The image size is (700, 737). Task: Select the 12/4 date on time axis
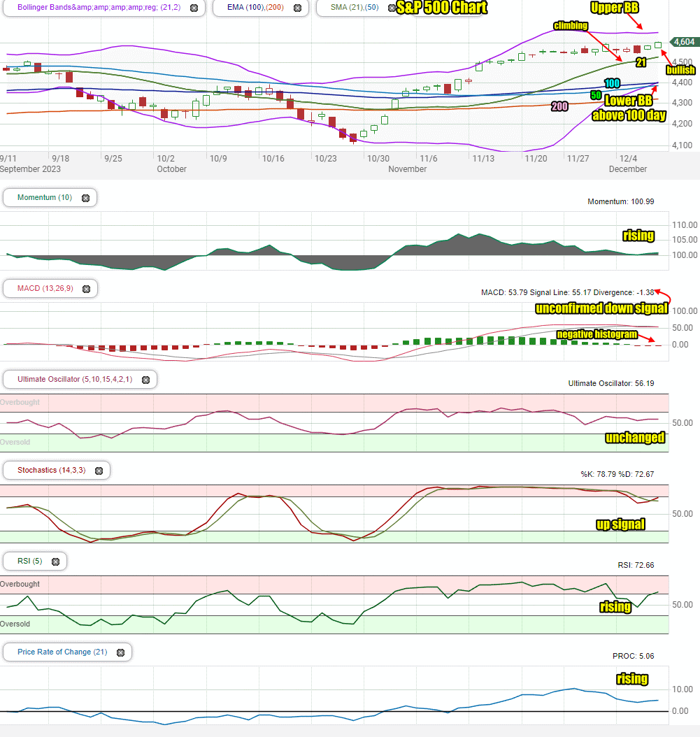coord(628,159)
